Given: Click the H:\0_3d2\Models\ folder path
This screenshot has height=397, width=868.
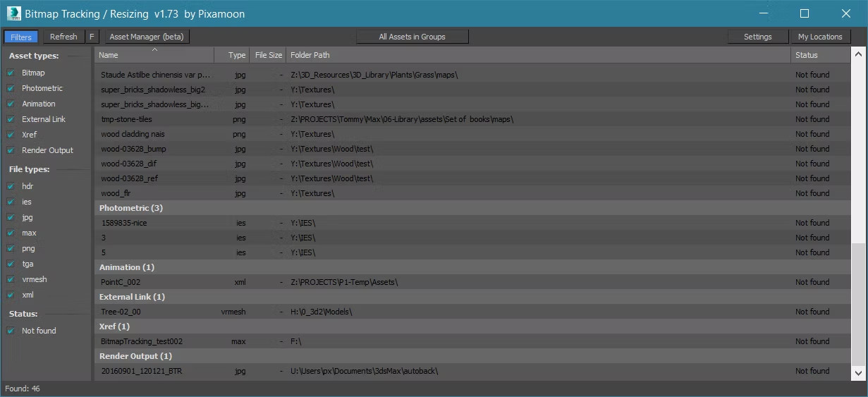Looking at the screenshot, I should click(x=322, y=312).
